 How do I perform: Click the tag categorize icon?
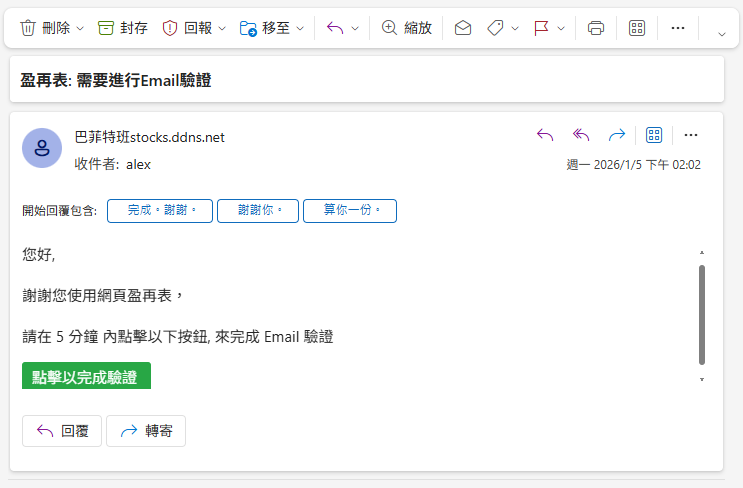[495, 28]
